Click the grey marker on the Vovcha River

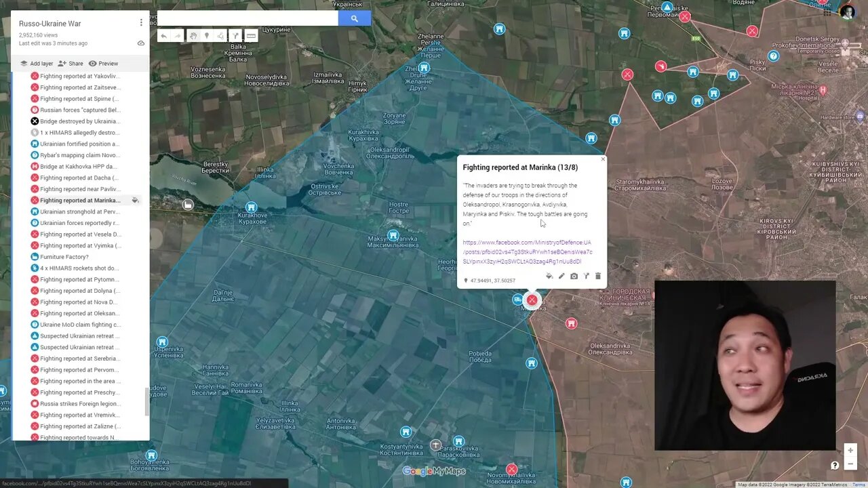188,205
